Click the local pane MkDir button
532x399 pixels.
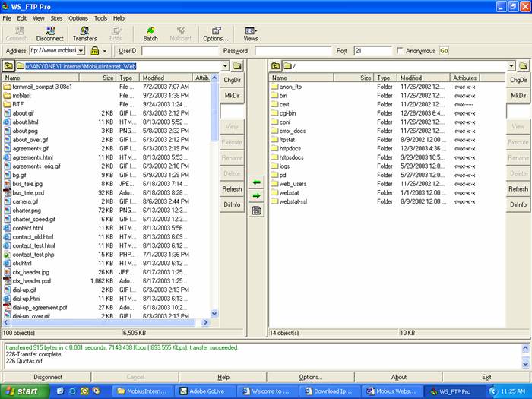232,96
